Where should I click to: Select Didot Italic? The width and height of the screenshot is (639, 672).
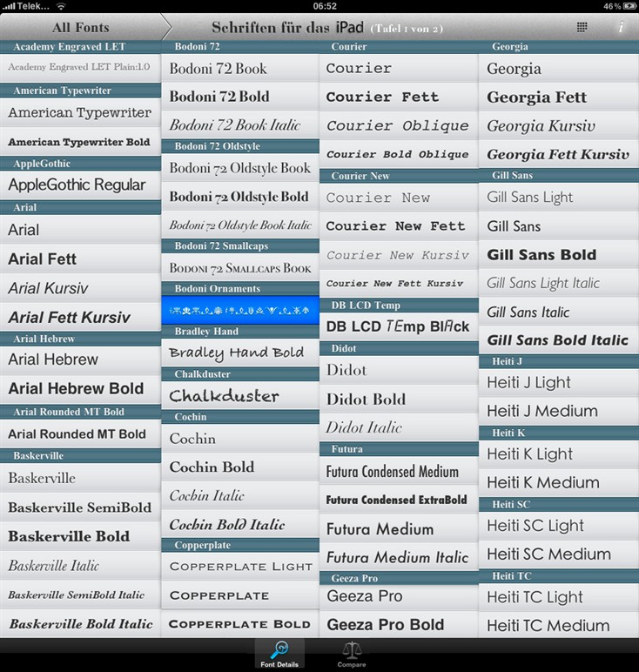click(x=399, y=427)
